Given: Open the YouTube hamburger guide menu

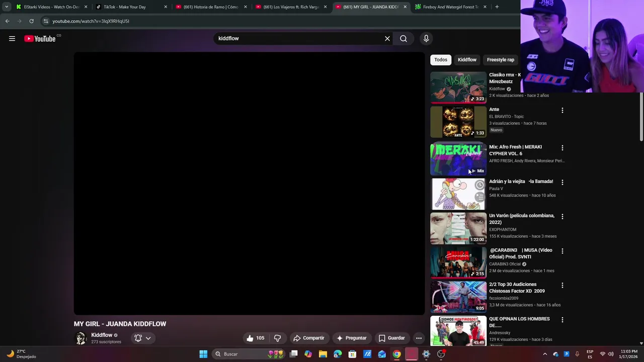Looking at the screenshot, I should tap(12, 39).
